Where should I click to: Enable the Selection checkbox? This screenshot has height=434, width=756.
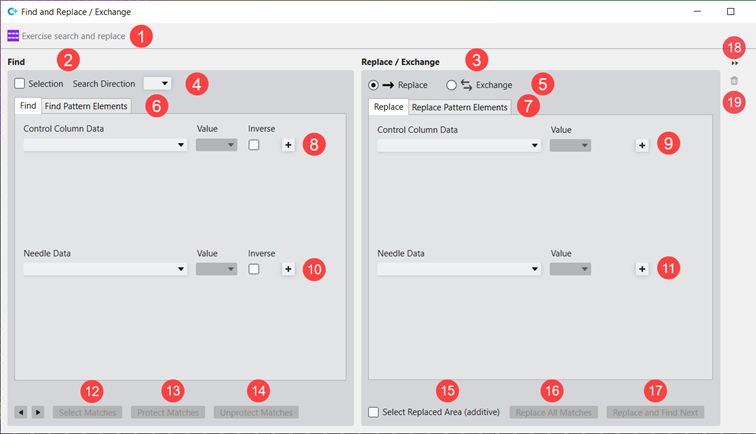pos(20,84)
